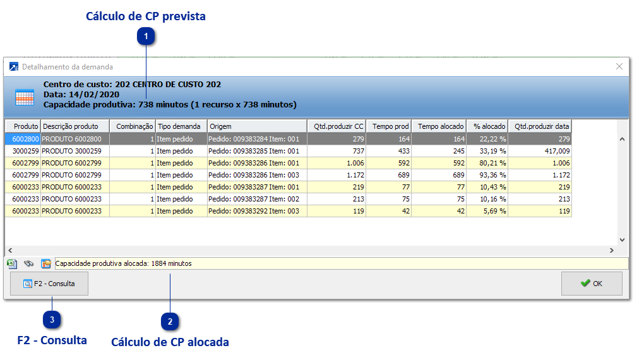
Task: Click the Qtd.produzir CC column header
Action: tap(337, 126)
